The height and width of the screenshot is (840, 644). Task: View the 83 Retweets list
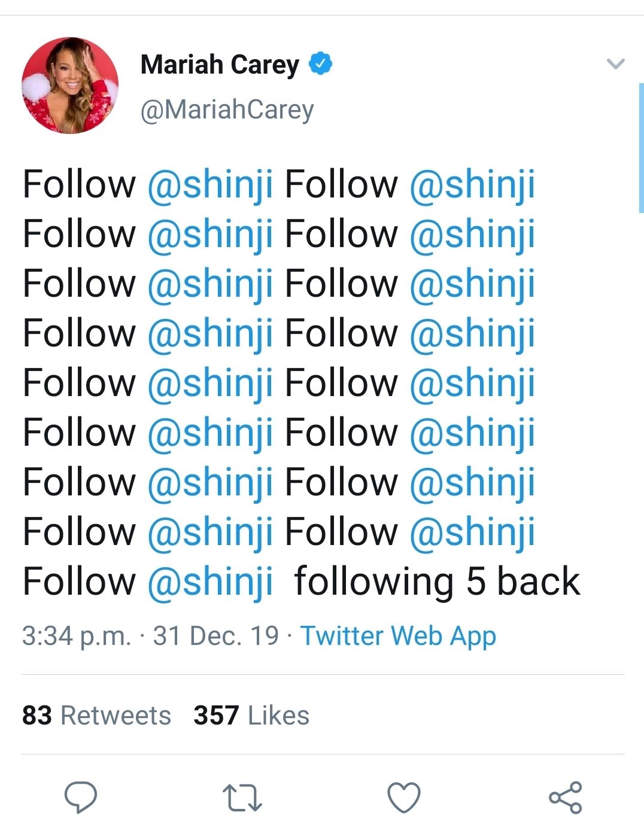point(96,716)
